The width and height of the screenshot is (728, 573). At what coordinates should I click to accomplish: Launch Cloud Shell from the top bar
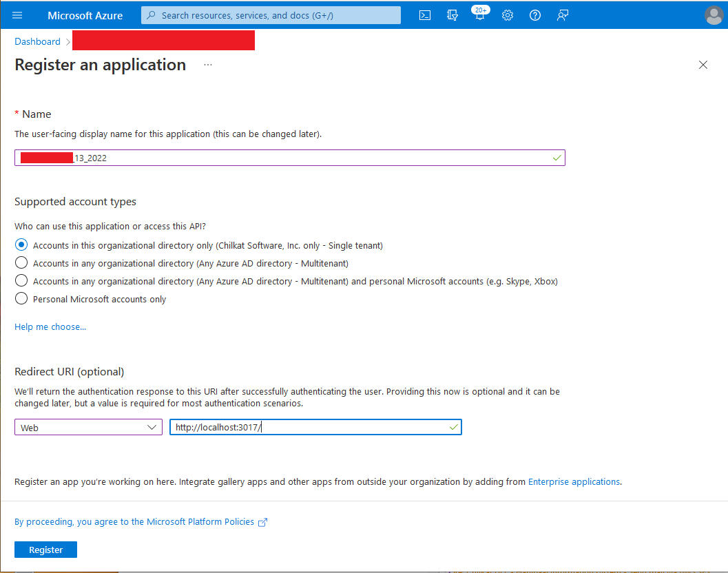point(425,15)
